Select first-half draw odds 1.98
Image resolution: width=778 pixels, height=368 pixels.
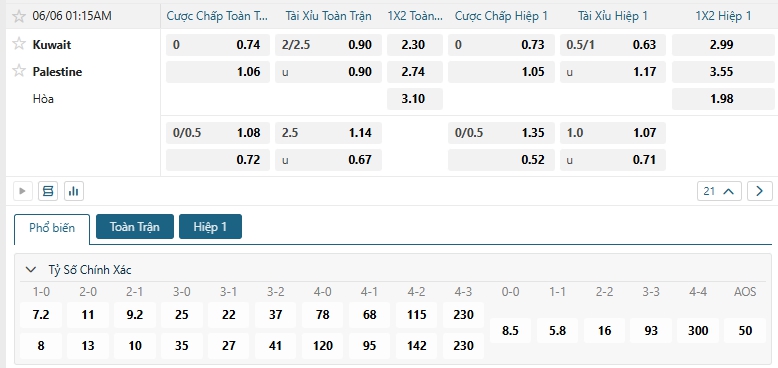721,99
